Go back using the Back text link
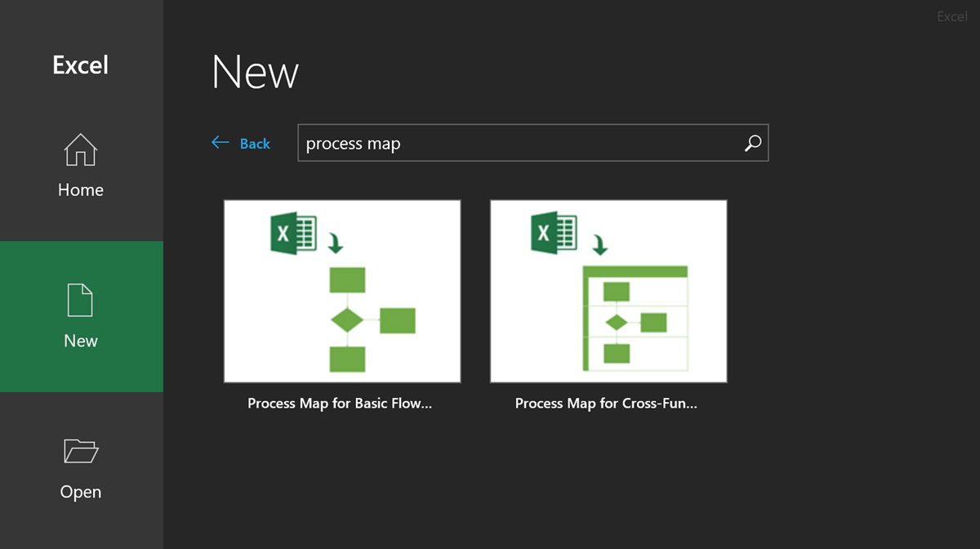Viewport: 980px width, 549px height. pyautogui.click(x=255, y=144)
